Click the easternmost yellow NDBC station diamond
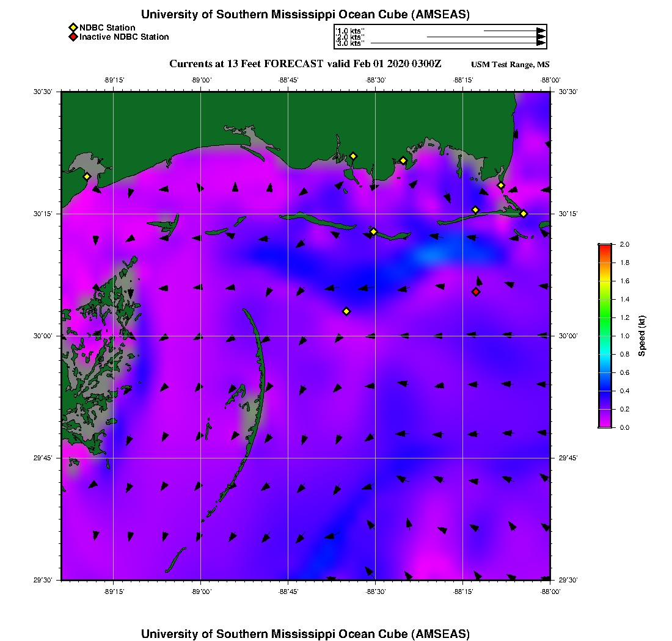 coord(524,213)
